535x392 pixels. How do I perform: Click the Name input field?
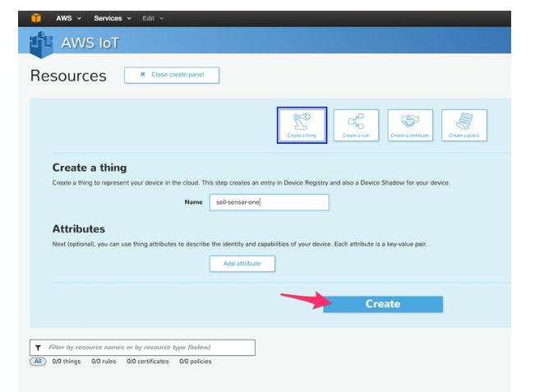click(x=270, y=202)
